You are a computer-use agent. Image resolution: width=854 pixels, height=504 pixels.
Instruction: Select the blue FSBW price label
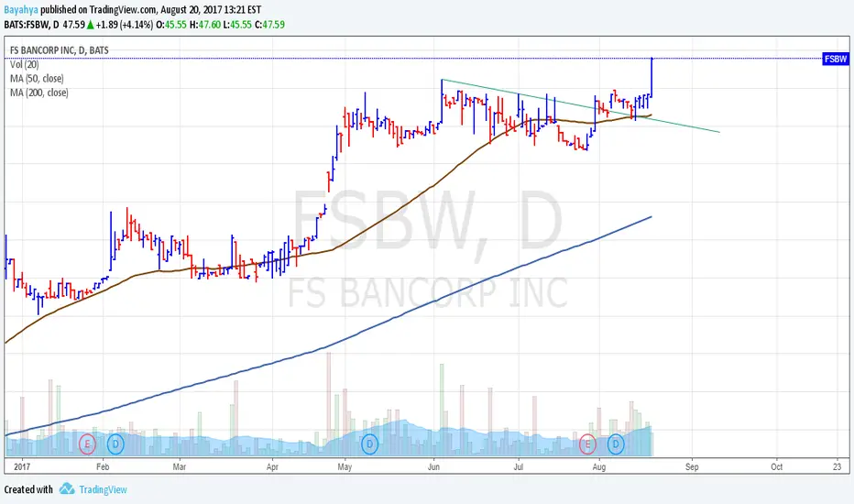[836, 59]
